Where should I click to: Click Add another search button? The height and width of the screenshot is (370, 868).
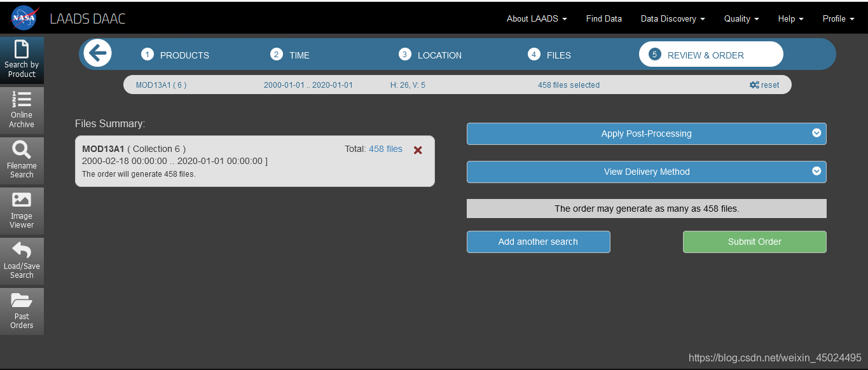pos(538,242)
